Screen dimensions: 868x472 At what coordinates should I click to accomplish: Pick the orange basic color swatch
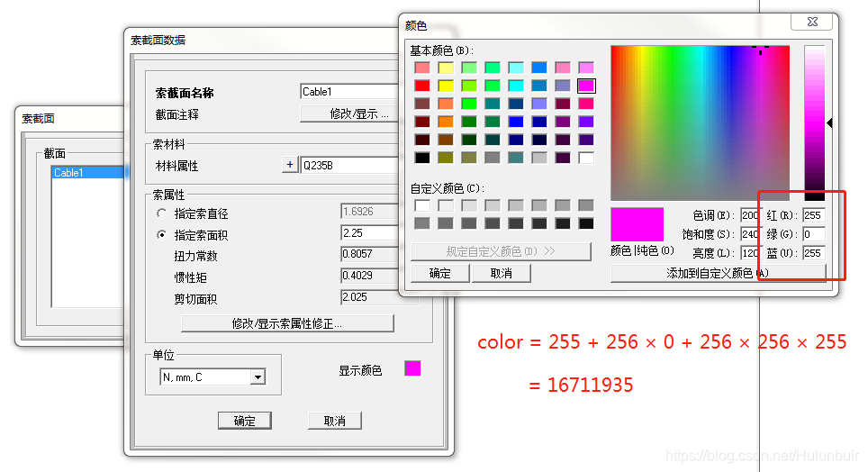point(446,122)
